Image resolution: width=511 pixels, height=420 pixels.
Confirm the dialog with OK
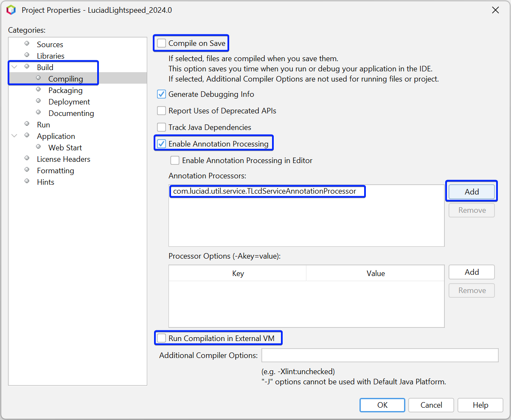click(x=382, y=405)
